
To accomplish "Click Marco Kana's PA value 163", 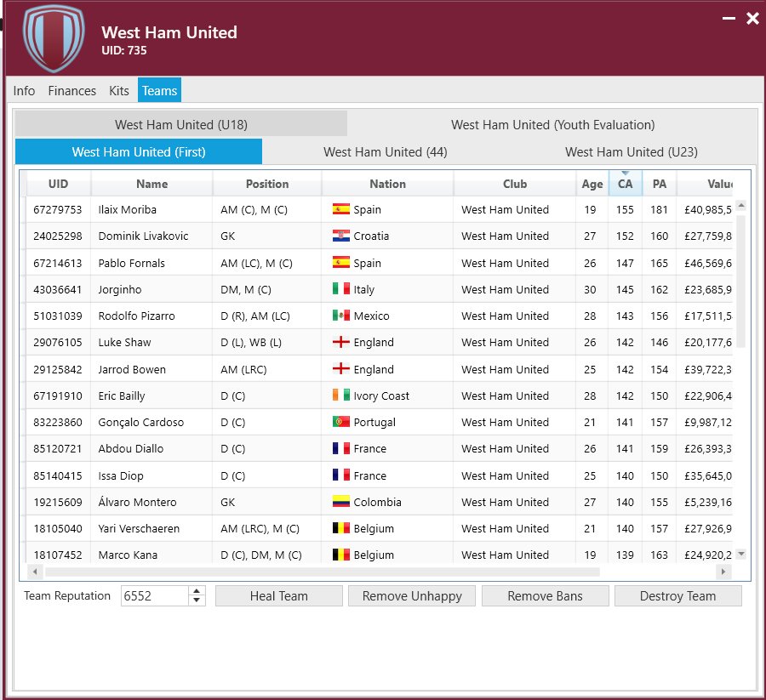I will click(x=659, y=555).
